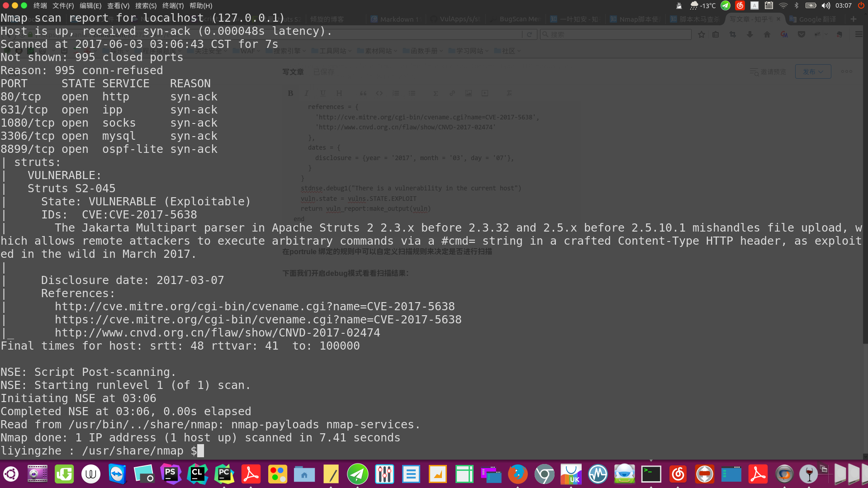
Task: Click the browser 搜索 search field
Action: tap(616, 34)
